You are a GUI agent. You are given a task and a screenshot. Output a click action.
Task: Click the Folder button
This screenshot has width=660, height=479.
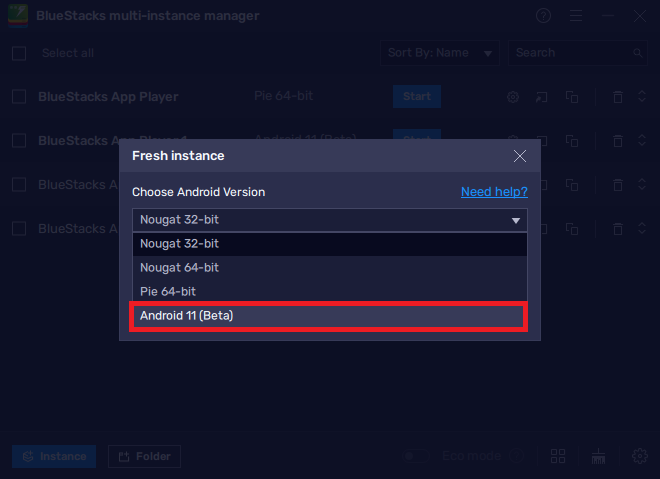click(x=144, y=456)
